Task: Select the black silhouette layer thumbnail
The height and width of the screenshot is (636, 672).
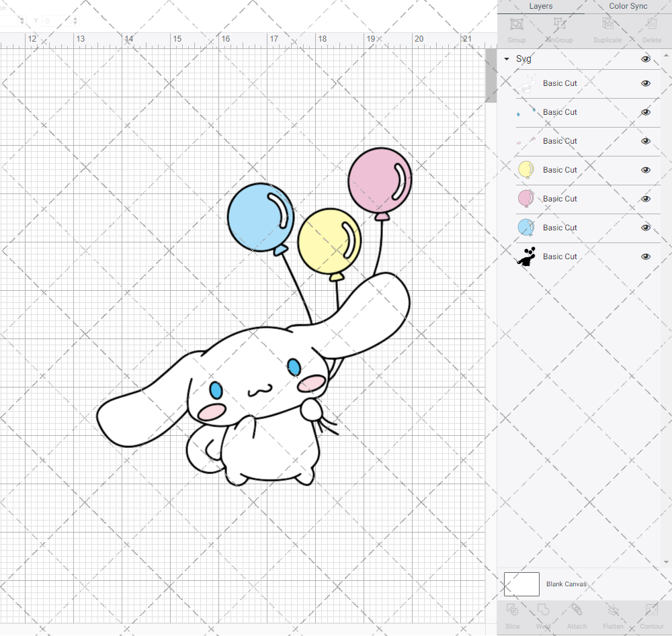Action: click(526, 257)
